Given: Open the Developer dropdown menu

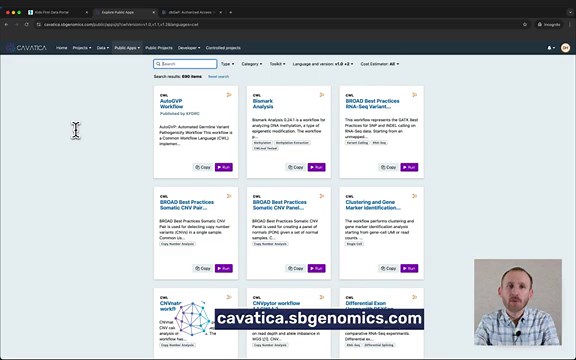Looking at the screenshot, I should point(189,48).
